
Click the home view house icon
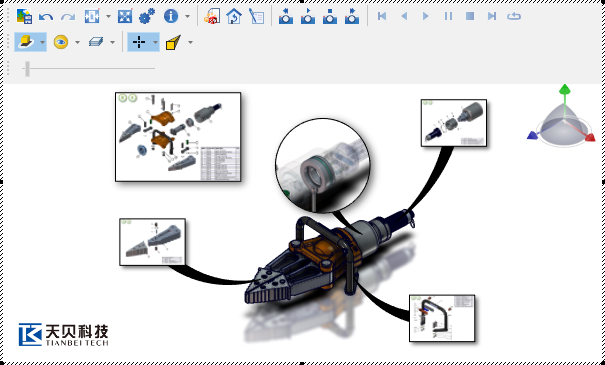[234, 17]
